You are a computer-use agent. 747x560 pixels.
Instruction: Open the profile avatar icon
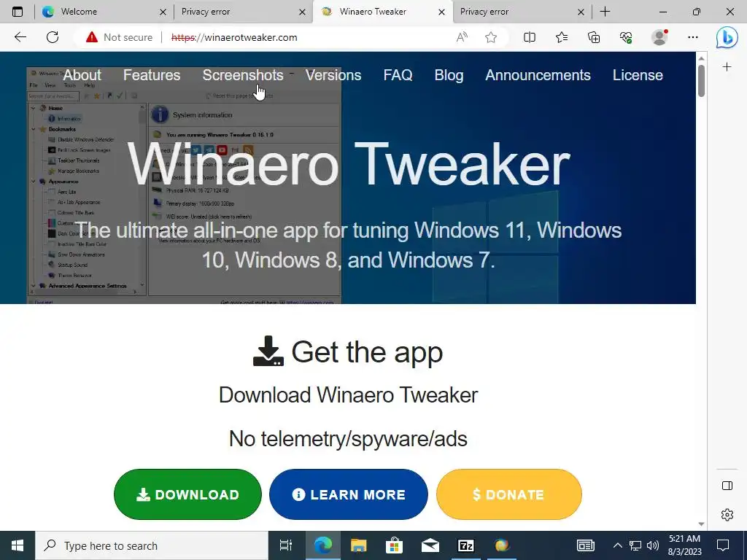click(x=659, y=37)
